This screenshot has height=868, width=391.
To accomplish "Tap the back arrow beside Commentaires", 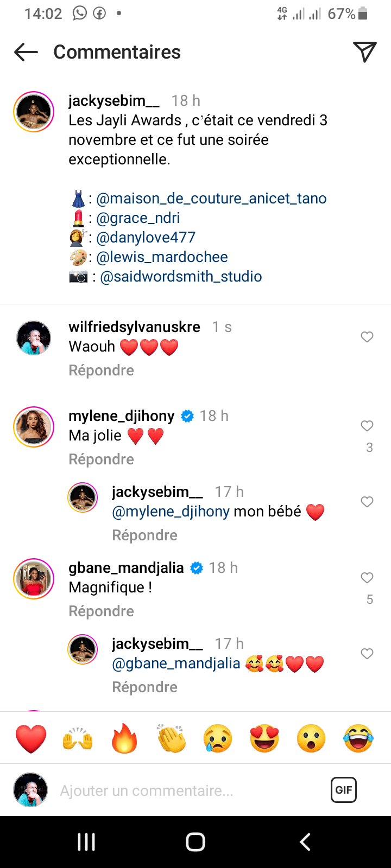I will tap(26, 52).
